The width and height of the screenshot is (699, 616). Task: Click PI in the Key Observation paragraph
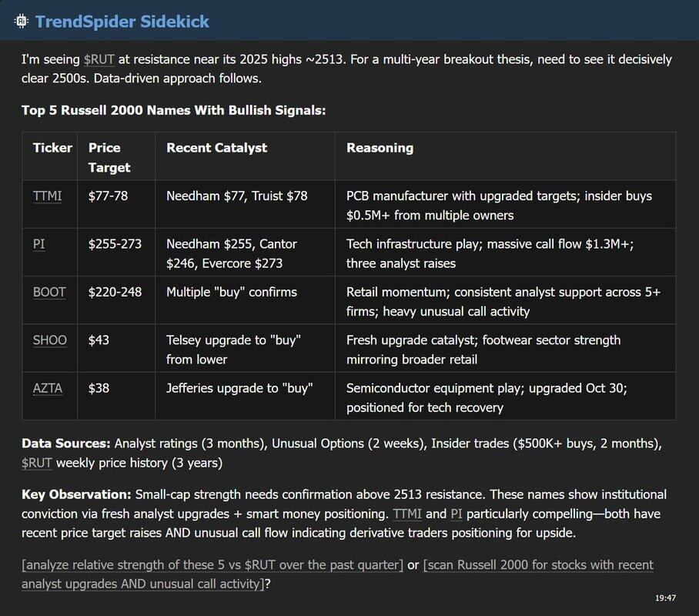[457, 514]
